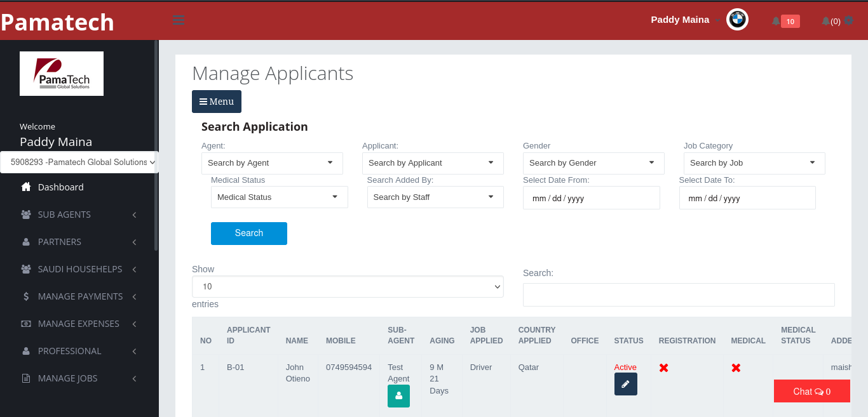Open the PROFESSIONAL menu item
868x417 pixels.
(x=79, y=351)
